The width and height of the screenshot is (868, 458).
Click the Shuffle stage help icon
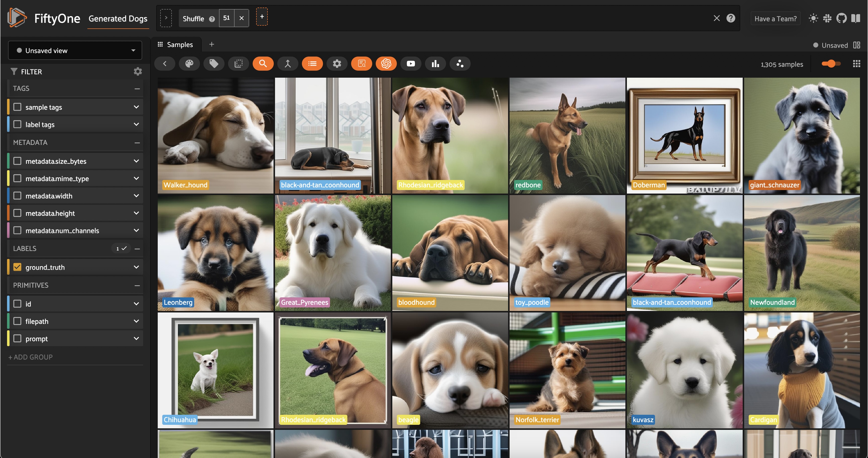tap(212, 19)
